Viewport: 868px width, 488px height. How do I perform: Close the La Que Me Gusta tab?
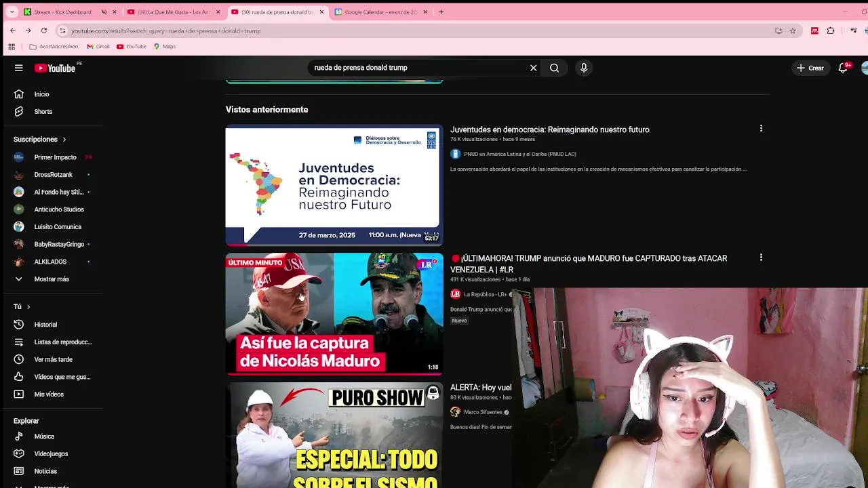pos(218,12)
